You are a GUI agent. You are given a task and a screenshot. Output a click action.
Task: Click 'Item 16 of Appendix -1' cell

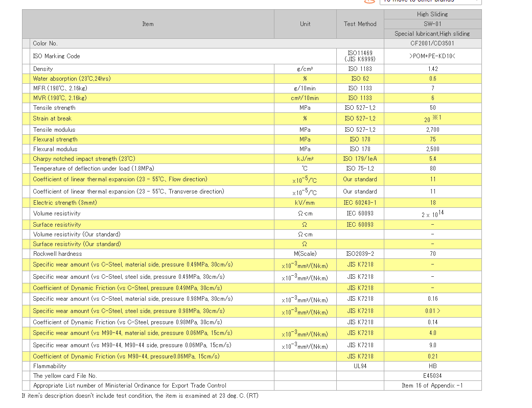pyautogui.click(x=432, y=386)
